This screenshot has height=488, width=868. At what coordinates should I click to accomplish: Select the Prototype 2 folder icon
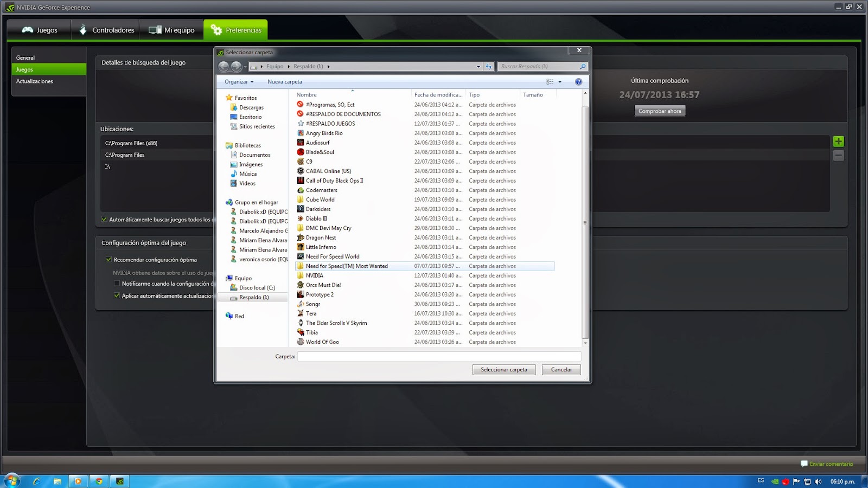[x=301, y=294]
